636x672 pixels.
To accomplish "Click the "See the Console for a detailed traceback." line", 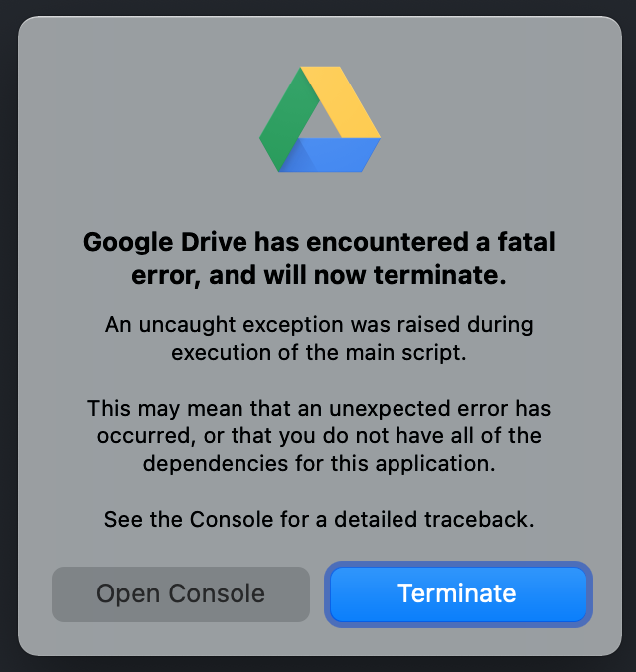I will (319, 519).
